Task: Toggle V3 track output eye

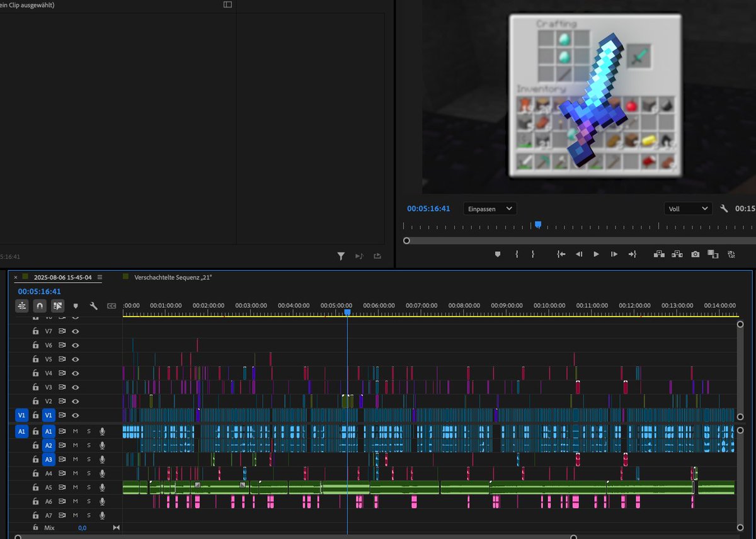Action: pos(76,387)
